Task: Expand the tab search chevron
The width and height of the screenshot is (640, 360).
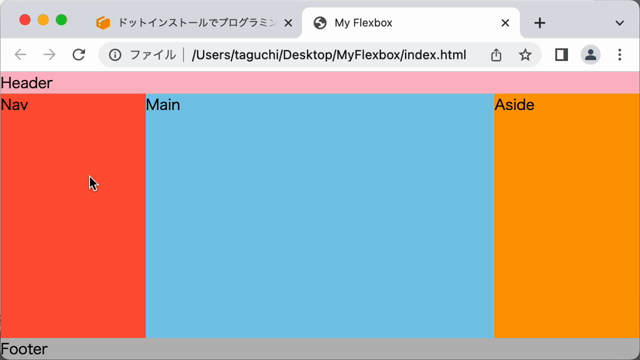Action: pyautogui.click(x=620, y=23)
